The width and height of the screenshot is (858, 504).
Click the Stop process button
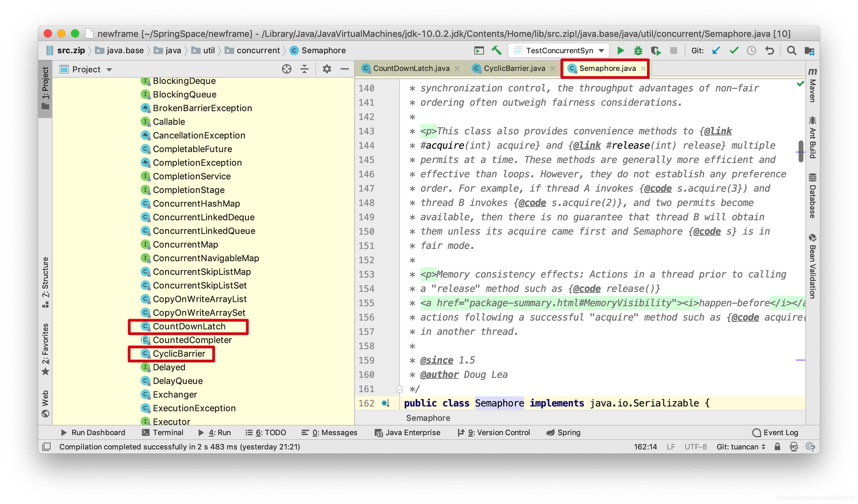[x=673, y=50]
